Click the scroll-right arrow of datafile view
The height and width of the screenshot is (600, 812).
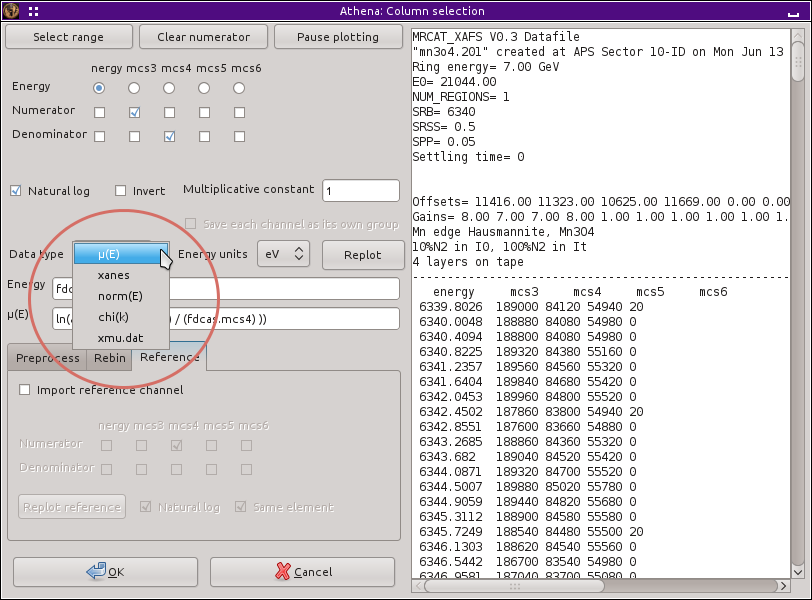[x=784, y=586]
